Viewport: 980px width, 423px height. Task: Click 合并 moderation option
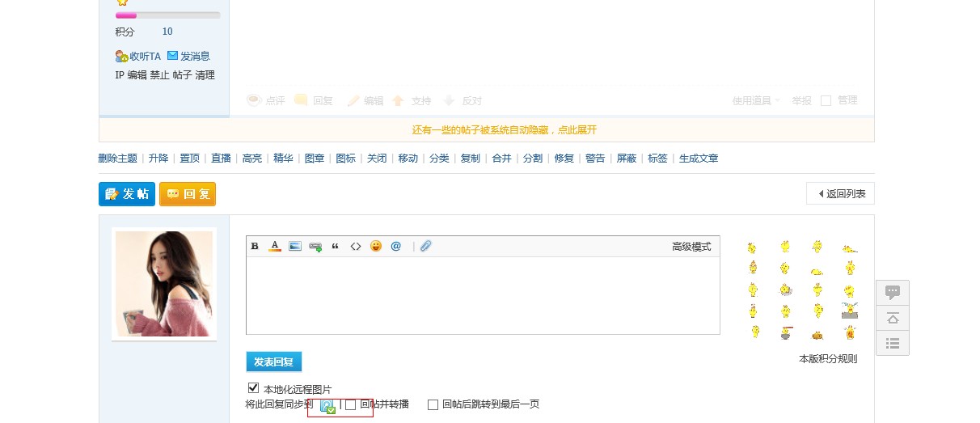502,159
